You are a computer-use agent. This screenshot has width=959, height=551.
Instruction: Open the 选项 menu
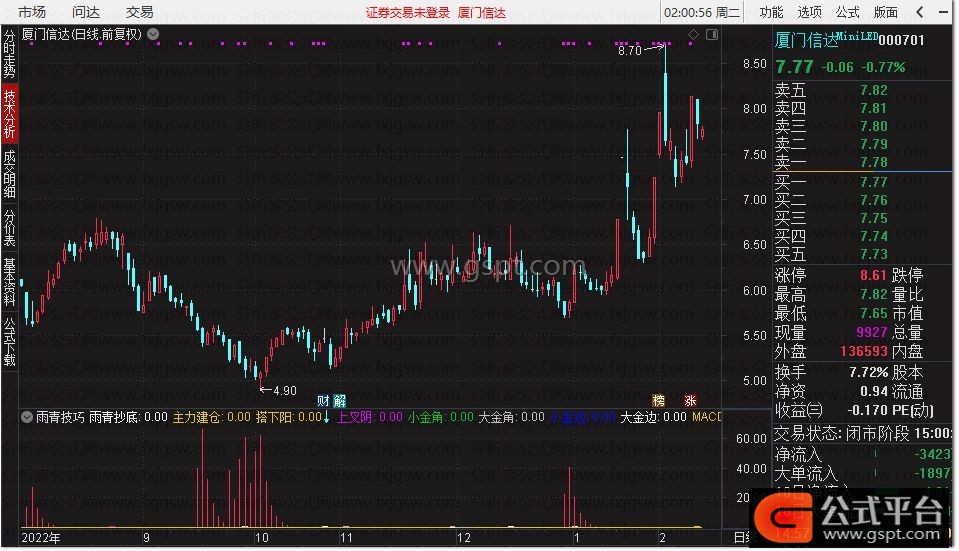(809, 12)
